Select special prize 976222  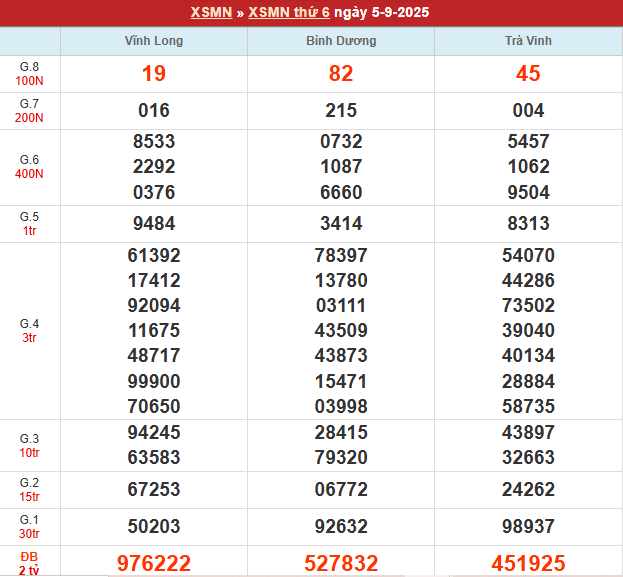pos(154,563)
